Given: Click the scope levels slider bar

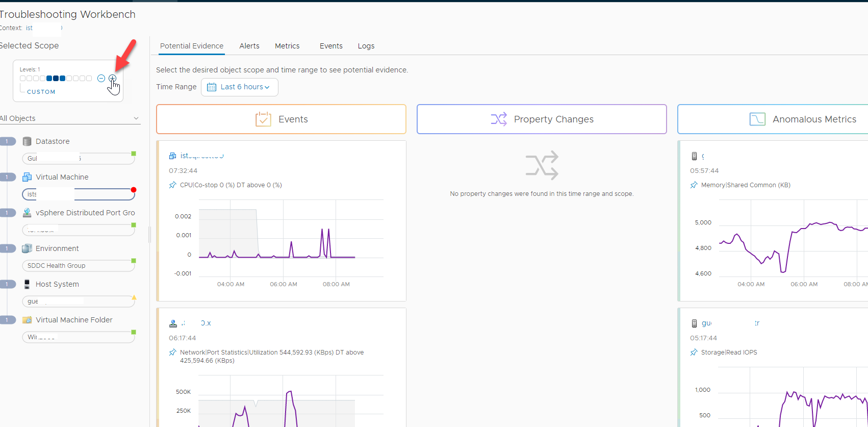Looking at the screenshot, I should coord(56,79).
